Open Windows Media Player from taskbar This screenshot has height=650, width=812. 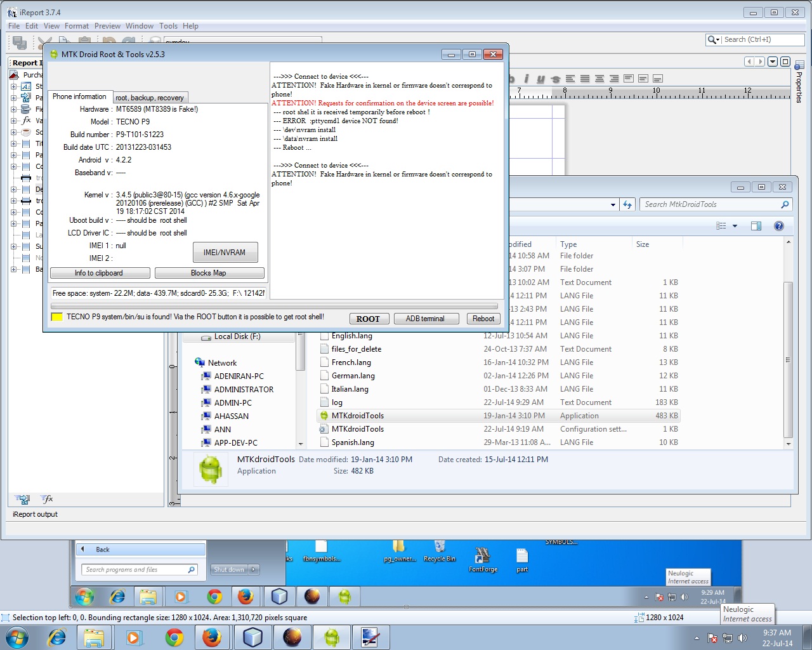coord(134,637)
